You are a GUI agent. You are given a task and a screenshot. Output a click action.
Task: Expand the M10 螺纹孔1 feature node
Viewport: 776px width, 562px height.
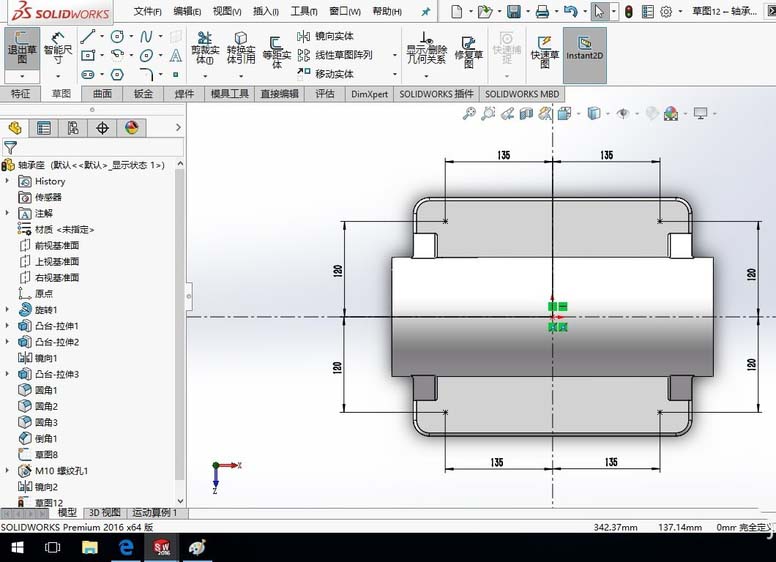(7, 470)
